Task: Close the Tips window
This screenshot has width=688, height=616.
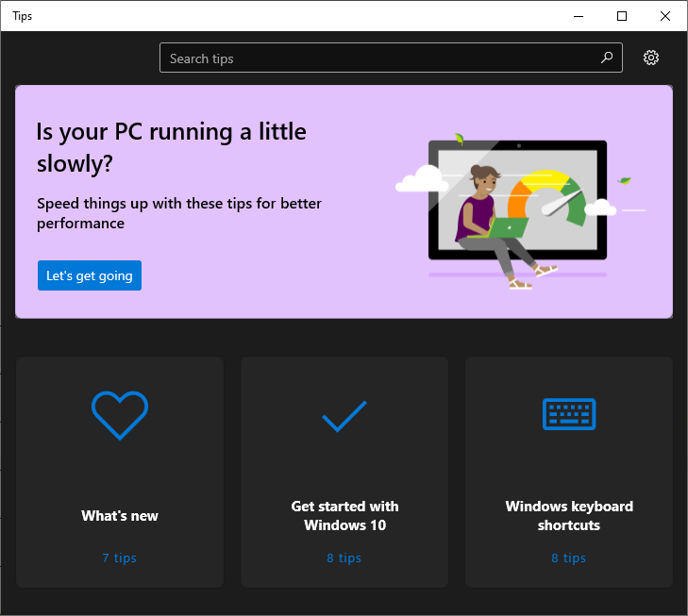Action: coord(665,16)
